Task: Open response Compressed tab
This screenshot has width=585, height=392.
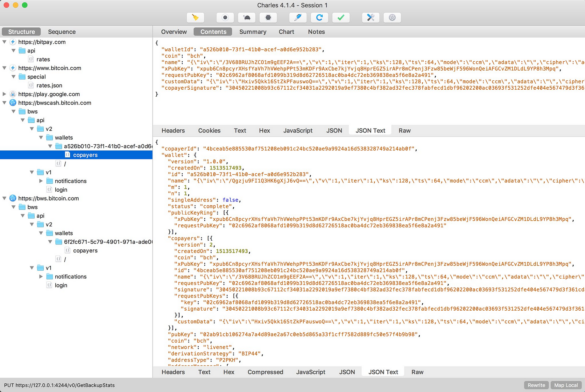Action: (265, 372)
